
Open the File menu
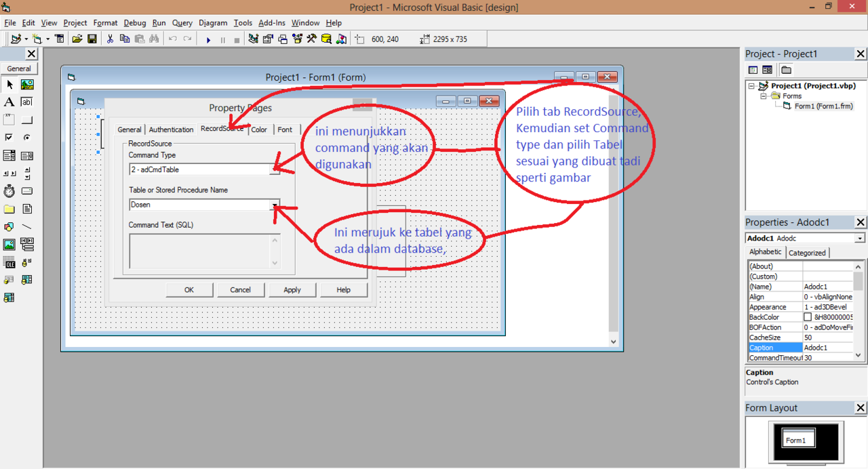tap(9, 23)
